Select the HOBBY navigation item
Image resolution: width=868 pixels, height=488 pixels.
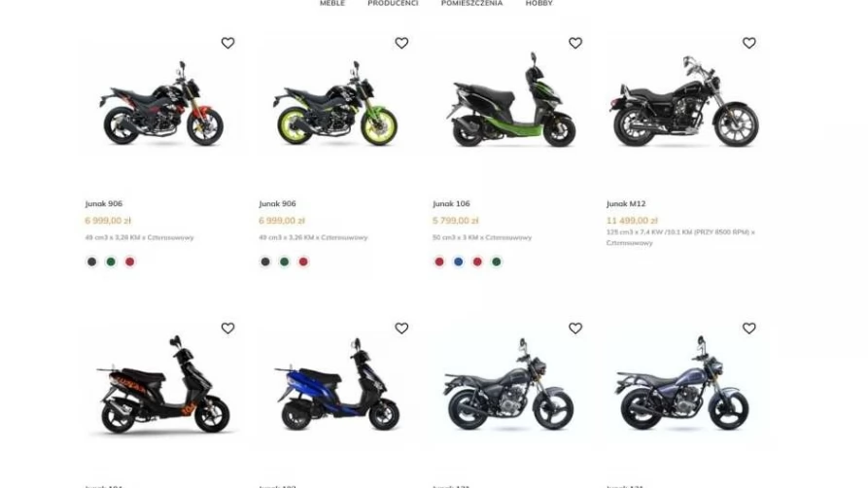point(539,3)
